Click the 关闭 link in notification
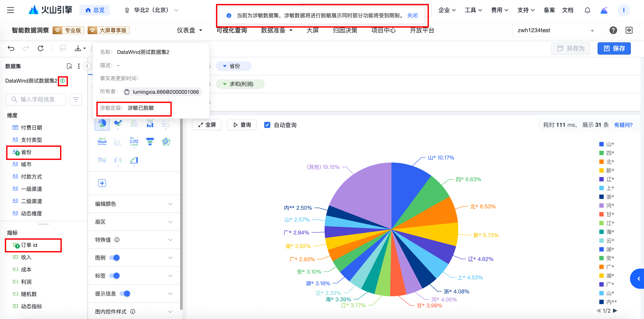644x319 pixels. tap(412, 16)
